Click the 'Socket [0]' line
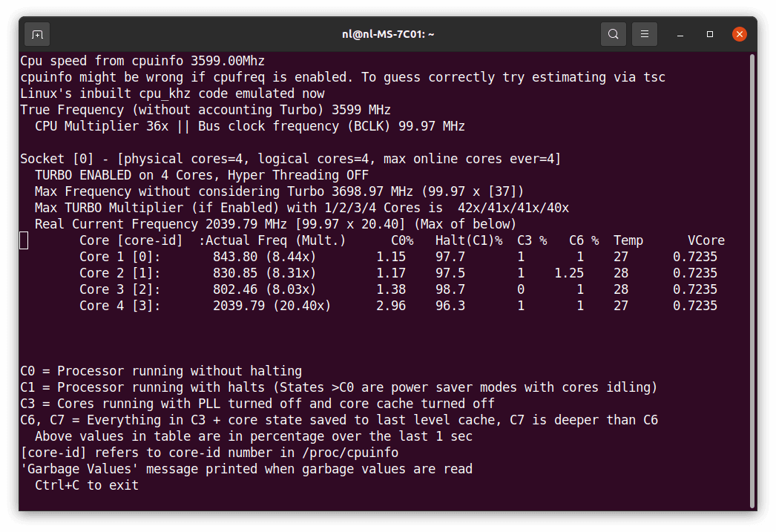Image resolution: width=776 pixels, height=532 pixels. [x=291, y=159]
